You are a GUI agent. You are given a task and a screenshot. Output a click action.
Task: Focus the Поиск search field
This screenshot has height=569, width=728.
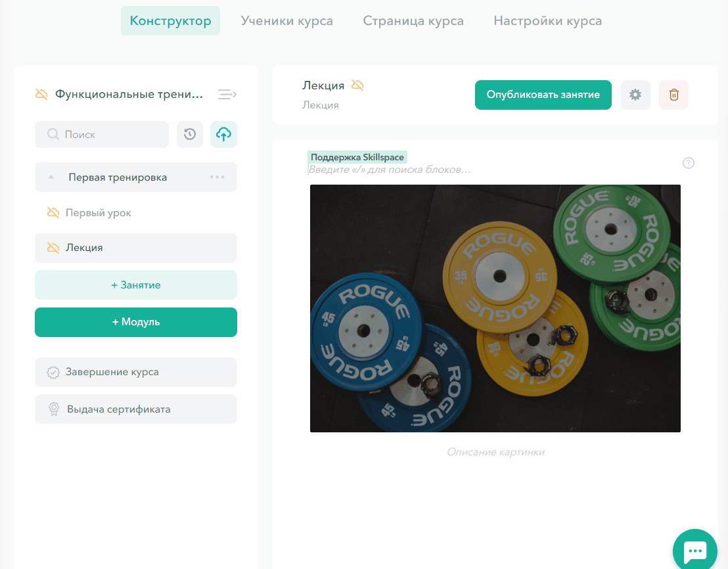pos(102,135)
